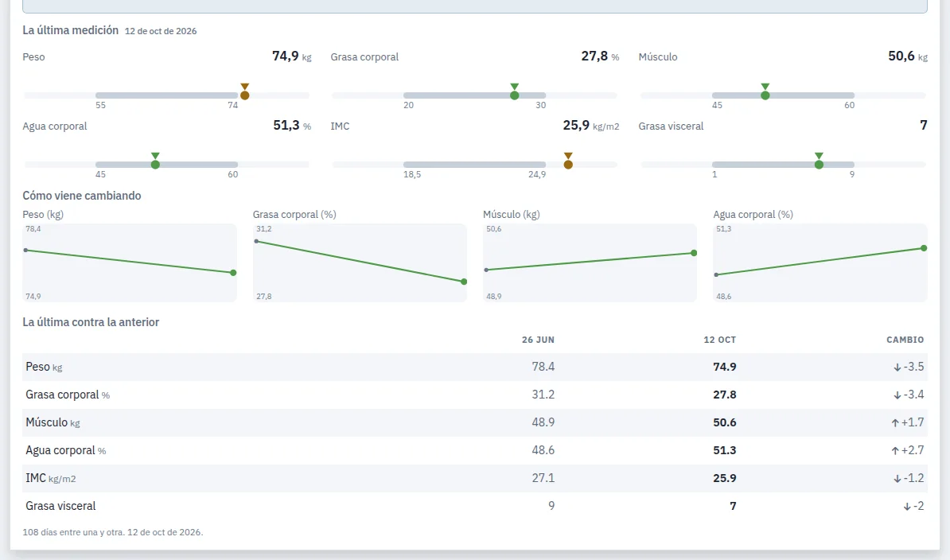Select 78.4 in the Peso table row
Image resolution: width=950 pixels, height=560 pixels.
click(x=543, y=367)
